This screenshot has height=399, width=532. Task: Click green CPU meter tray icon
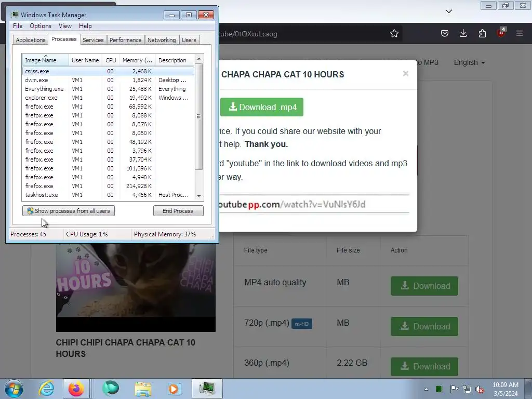439,389
